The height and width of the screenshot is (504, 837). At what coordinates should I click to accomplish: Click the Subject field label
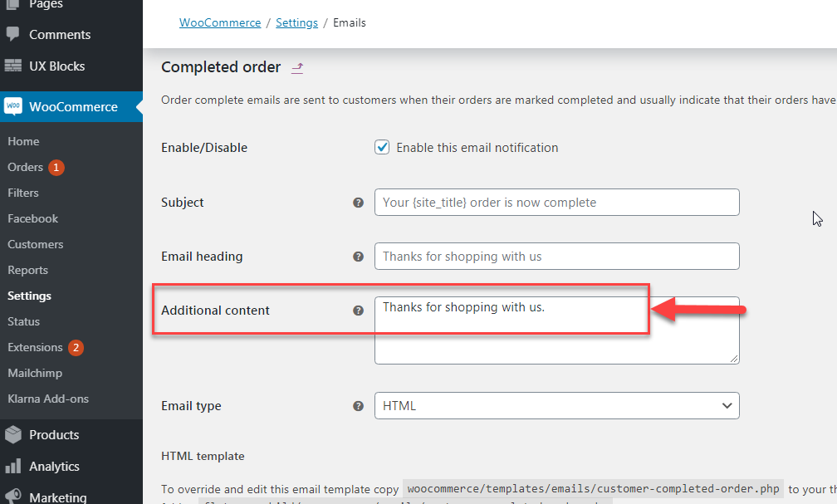click(x=183, y=203)
